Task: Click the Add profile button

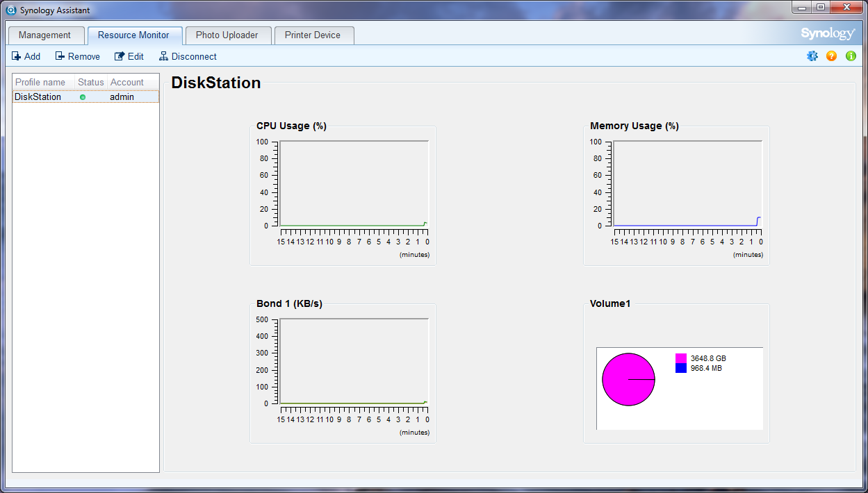Action: click(x=26, y=56)
